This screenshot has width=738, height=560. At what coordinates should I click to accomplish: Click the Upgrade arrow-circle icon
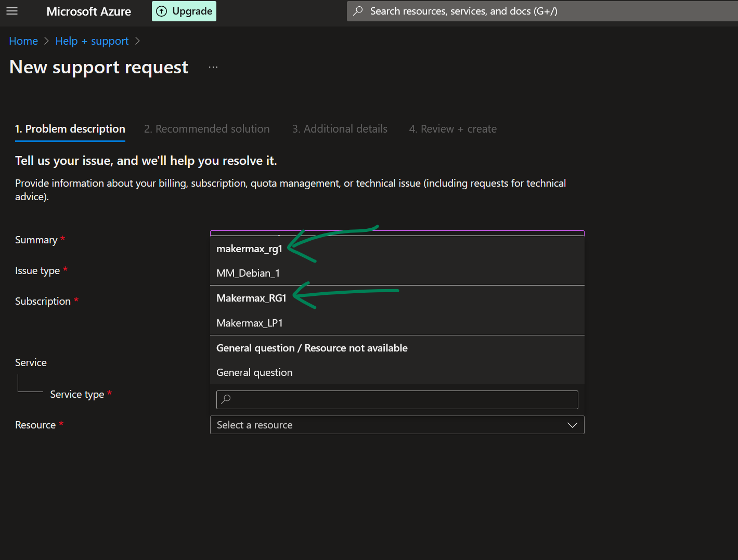[x=162, y=11]
